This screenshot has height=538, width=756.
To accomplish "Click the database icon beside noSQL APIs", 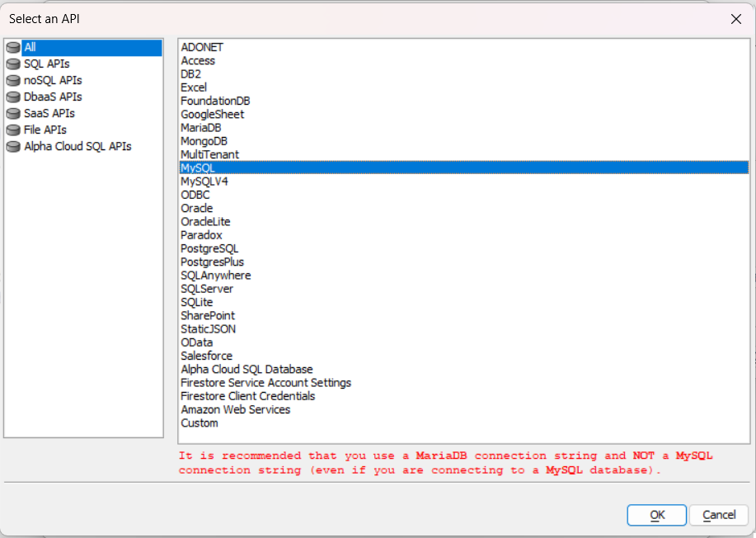I will [x=13, y=81].
